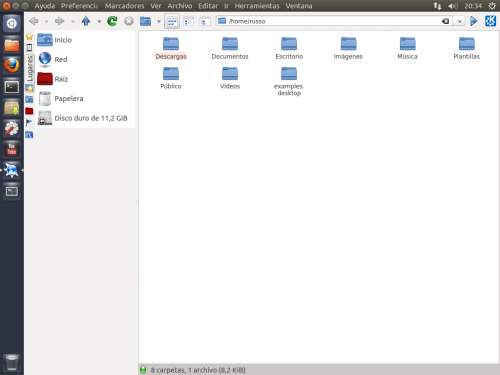Open the Herramientas menu
Viewport: 500px width, 375px height.
tap(257, 6)
